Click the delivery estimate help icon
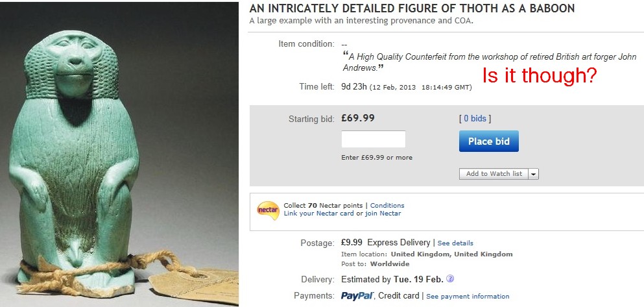 point(450,279)
